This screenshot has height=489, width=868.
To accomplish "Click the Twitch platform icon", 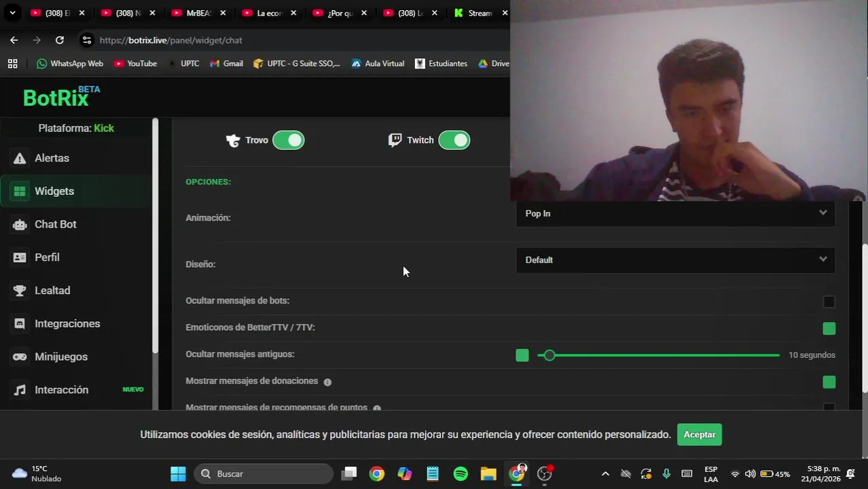I will (x=395, y=141).
